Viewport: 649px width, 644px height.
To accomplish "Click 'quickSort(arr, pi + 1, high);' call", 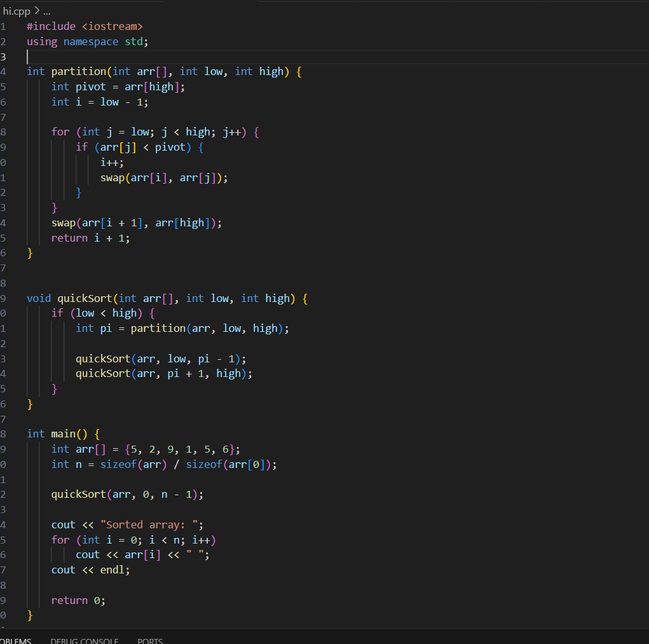I will tap(164, 374).
